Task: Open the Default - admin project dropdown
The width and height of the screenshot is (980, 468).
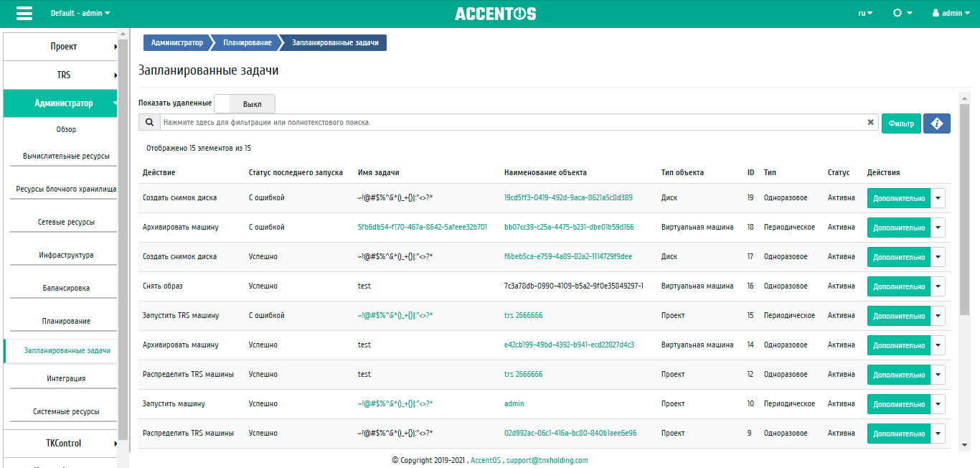Action: [x=80, y=13]
